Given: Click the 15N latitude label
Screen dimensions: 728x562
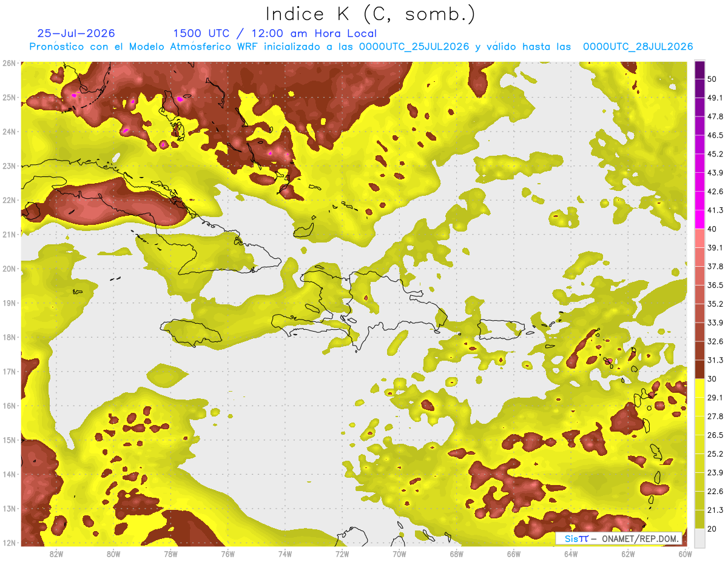Looking at the screenshot, I should [x=9, y=440].
